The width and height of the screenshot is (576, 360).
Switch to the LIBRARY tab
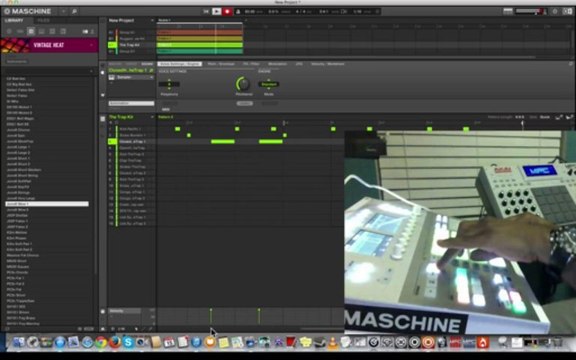14,20
